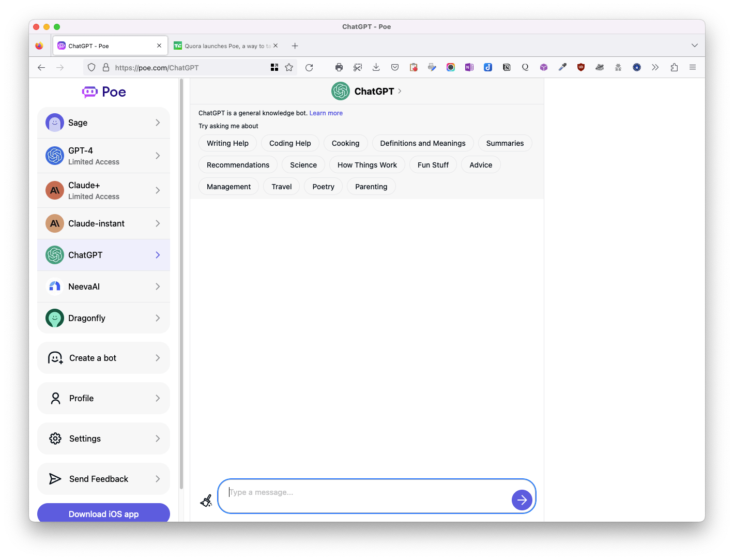Click the print icon in the toolbar
Image resolution: width=734 pixels, height=560 pixels.
[x=339, y=68]
